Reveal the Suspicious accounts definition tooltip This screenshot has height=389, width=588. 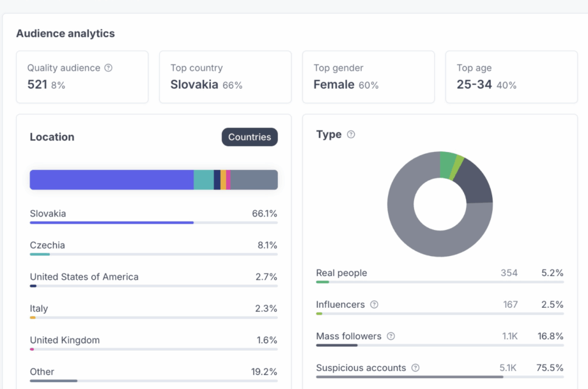point(416,368)
